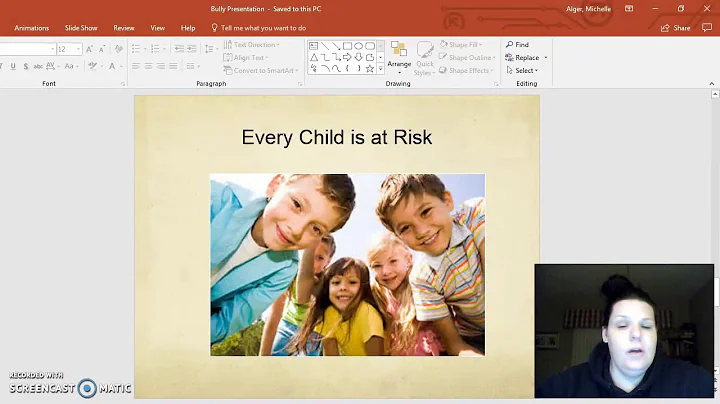Open the Comments pane icon
The image size is (720, 404).
coord(707,28)
